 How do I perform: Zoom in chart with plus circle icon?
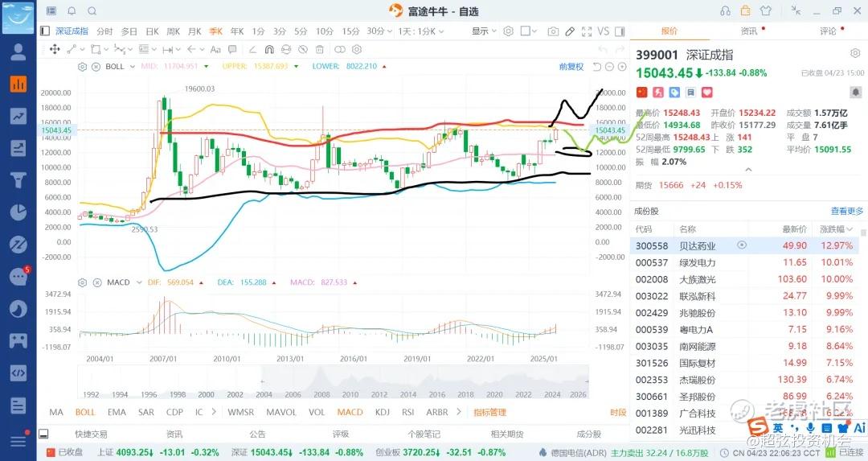coord(622,67)
